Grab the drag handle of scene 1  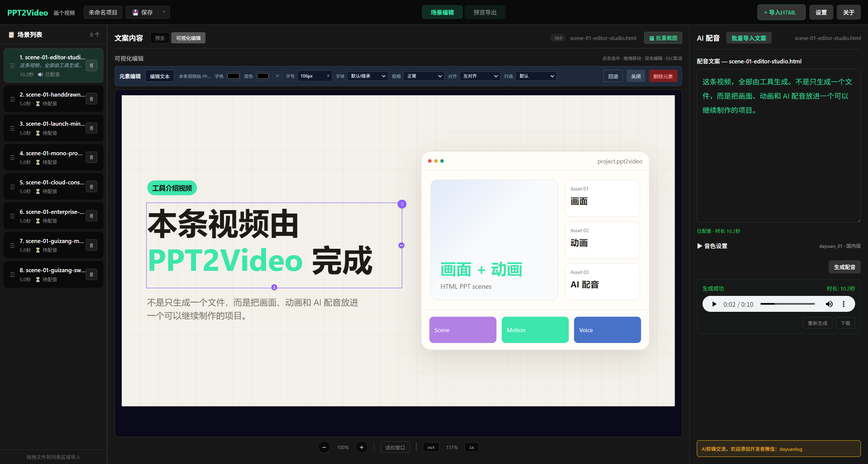[x=12, y=65]
